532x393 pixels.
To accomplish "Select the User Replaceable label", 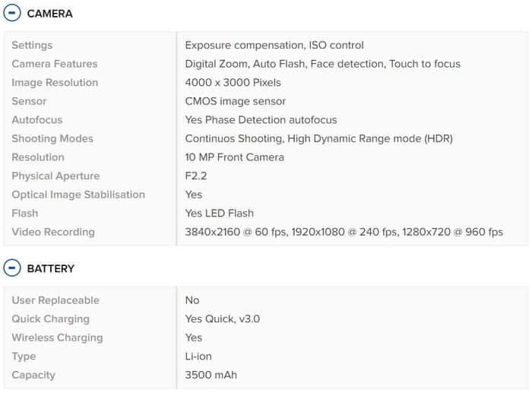I will click(x=55, y=300).
